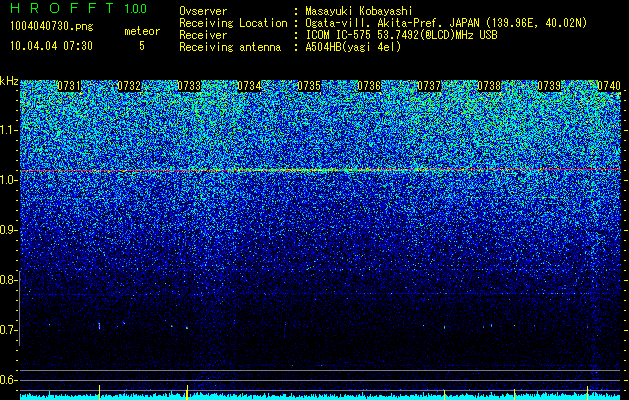Click the 0.7 frequency axis label

pos(9,330)
